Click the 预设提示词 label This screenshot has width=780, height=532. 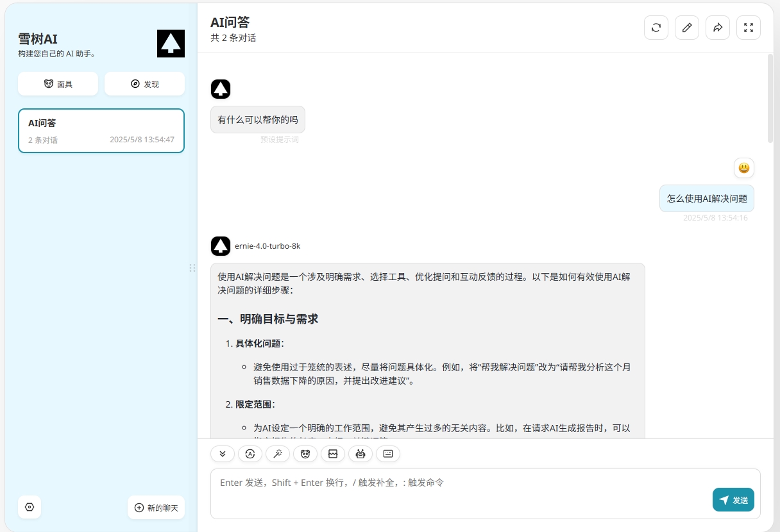280,139
